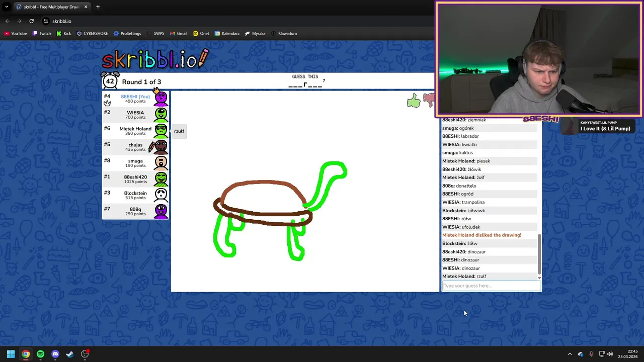Click the 'rzulf' speech bubble
Image resolution: width=644 pixels, height=362 pixels.
click(179, 131)
